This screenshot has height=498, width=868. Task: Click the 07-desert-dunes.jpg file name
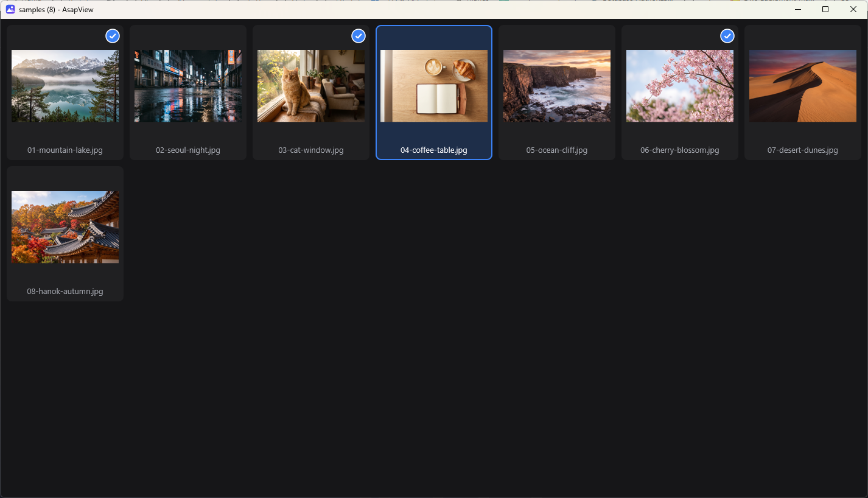(x=803, y=150)
